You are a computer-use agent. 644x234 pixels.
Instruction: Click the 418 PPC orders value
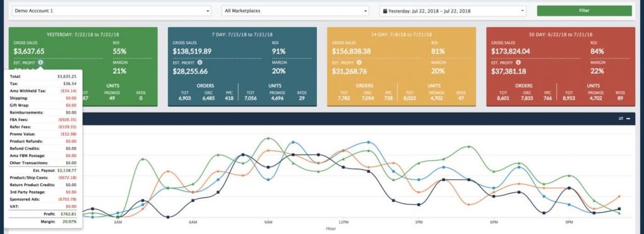tap(229, 99)
